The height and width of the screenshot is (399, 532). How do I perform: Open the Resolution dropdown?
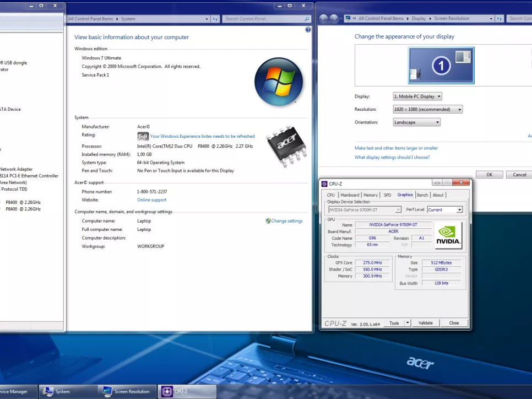point(427,109)
